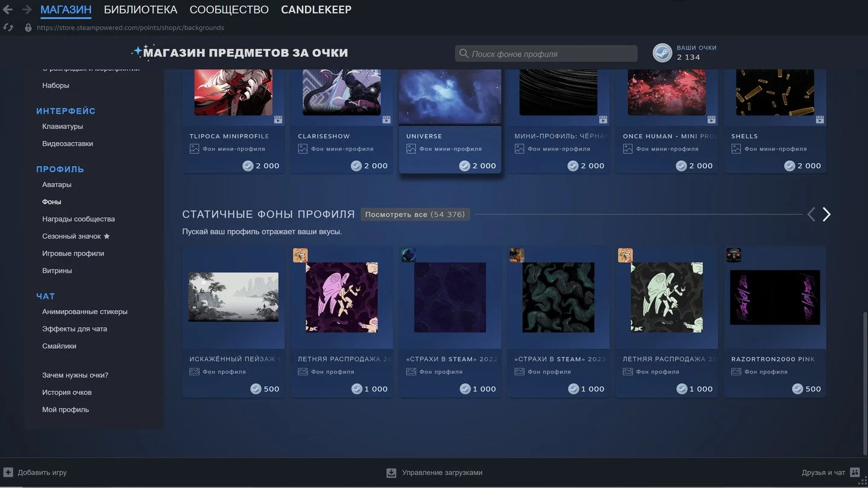
Task: Select Витрины in the sidebar
Action: (57, 271)
